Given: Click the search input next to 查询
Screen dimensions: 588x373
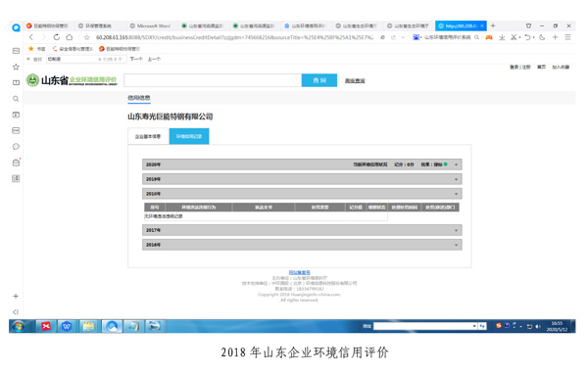Looking at the screenshot, I should (x=213, y=80).
